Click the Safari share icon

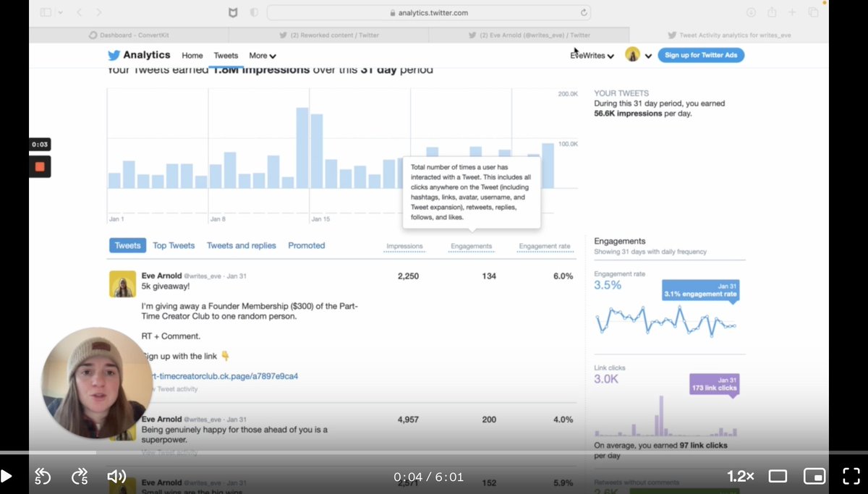pyautogui.click(x=772, y=12)
